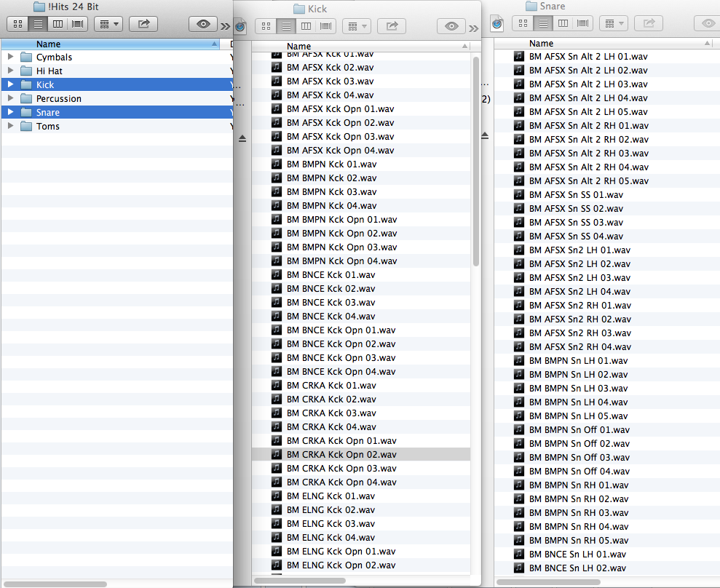Click the Kick window vertical scrollbar thumb
Viewport: 720px width, 588px height.
[x=476, y=160]
